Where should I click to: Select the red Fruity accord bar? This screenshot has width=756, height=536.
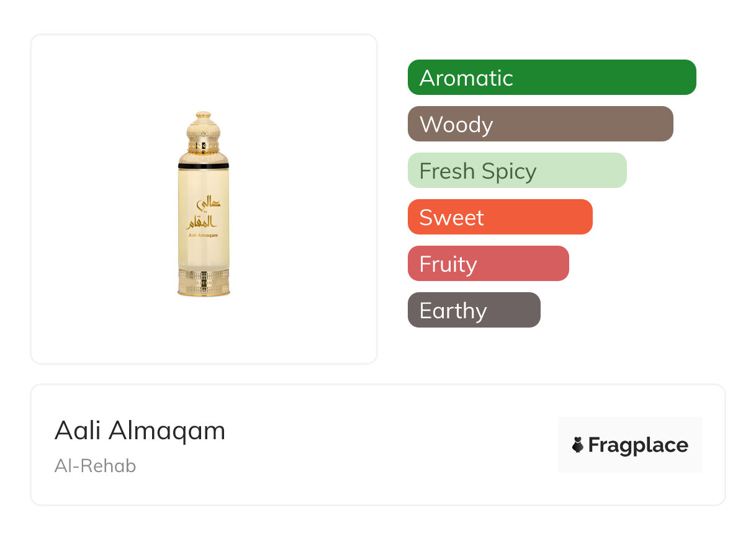click(488, 264)
